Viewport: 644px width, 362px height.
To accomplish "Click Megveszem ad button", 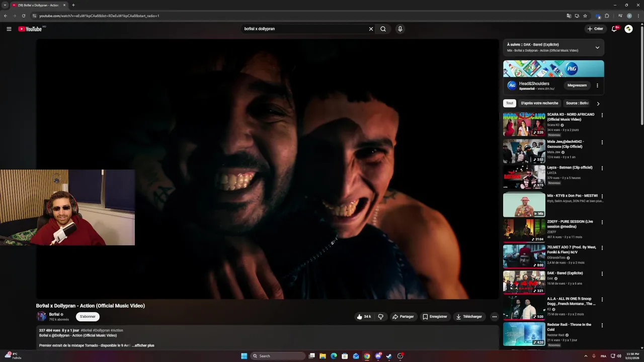I will (577, 85).
